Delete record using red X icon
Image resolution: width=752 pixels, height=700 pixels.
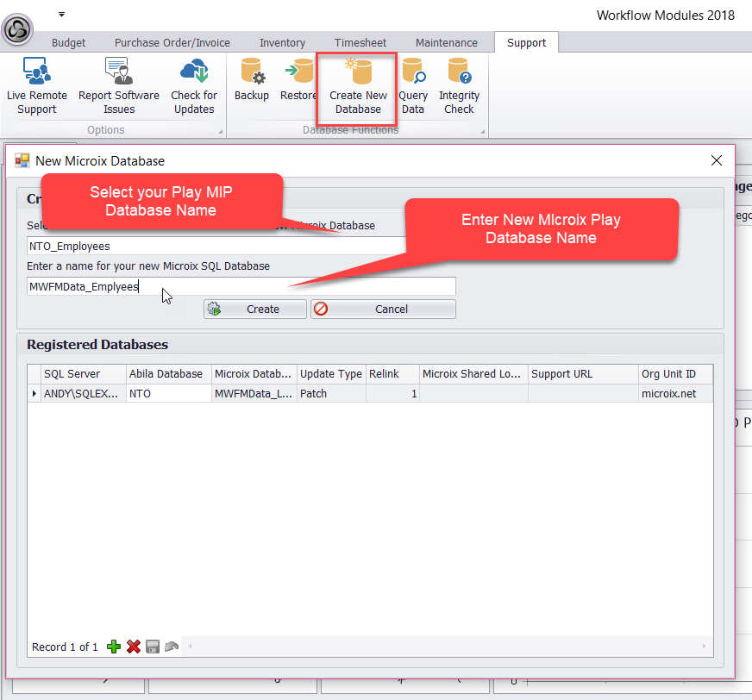coord(134,647)
